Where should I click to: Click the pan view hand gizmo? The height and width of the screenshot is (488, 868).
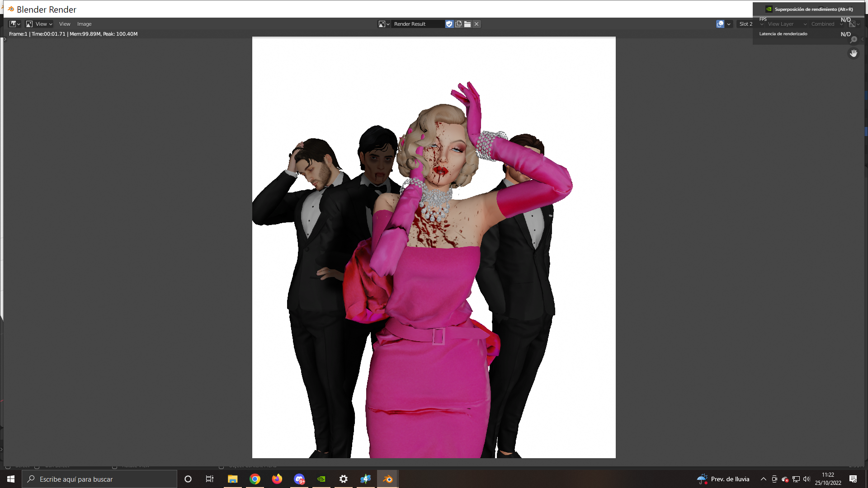853,53
